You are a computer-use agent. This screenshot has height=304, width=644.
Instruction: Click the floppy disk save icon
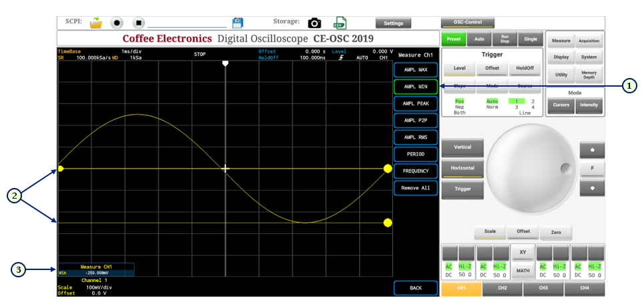tap(238, 23)
